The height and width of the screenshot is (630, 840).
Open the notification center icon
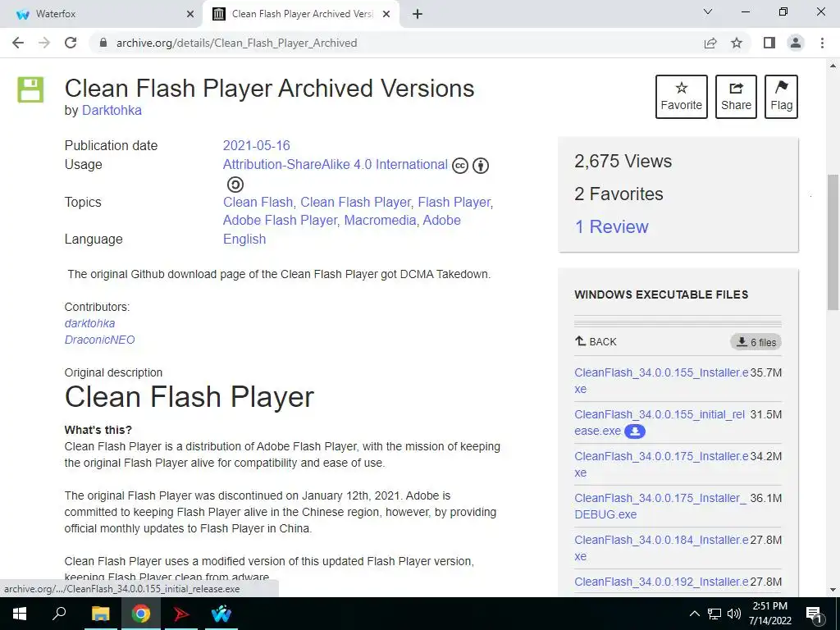point(814,614)
